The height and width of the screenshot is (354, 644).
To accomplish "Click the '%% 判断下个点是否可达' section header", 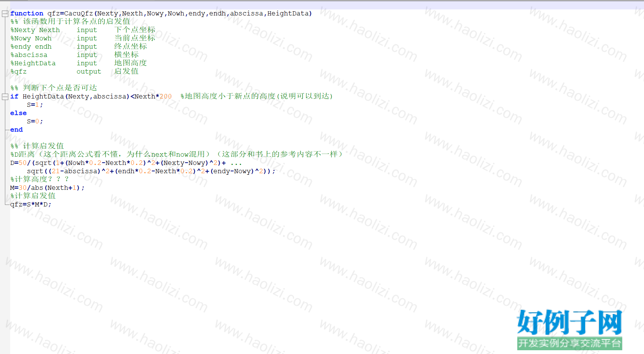I will pos(54,88).
